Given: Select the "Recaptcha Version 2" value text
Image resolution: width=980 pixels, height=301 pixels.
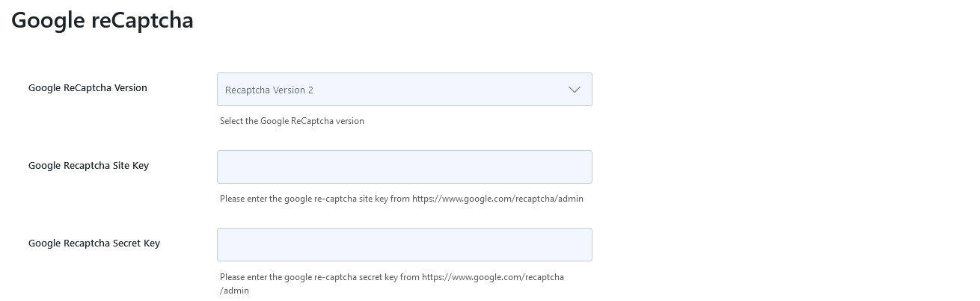Looking at the screenshot, I should pos(269,90).
